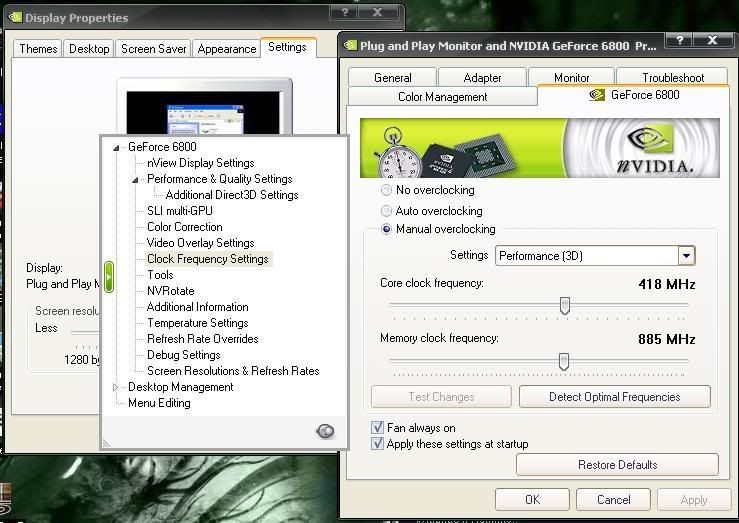
Task: Select Refresh Rate Overrides tree item
Action: coord(203,339)
